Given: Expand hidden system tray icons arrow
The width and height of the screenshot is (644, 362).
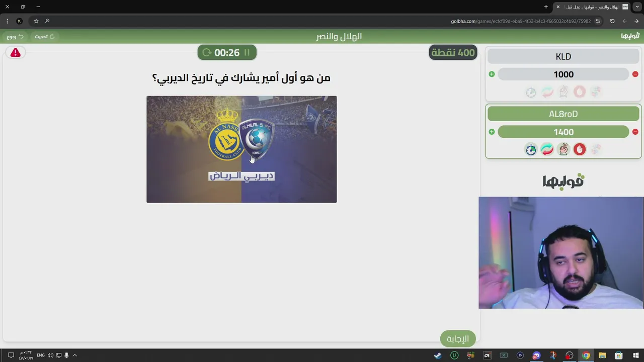Looking at the screenshot, I should coord(74,355).
